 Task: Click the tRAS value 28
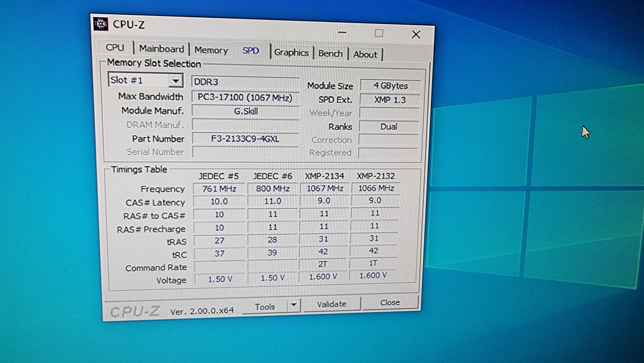point(272,240)
